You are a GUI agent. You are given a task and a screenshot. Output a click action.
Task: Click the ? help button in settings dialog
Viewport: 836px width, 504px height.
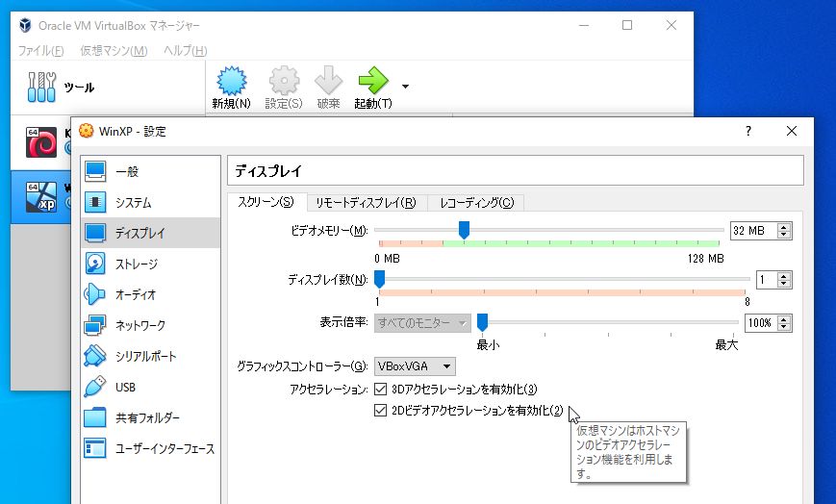pos(748,131)
